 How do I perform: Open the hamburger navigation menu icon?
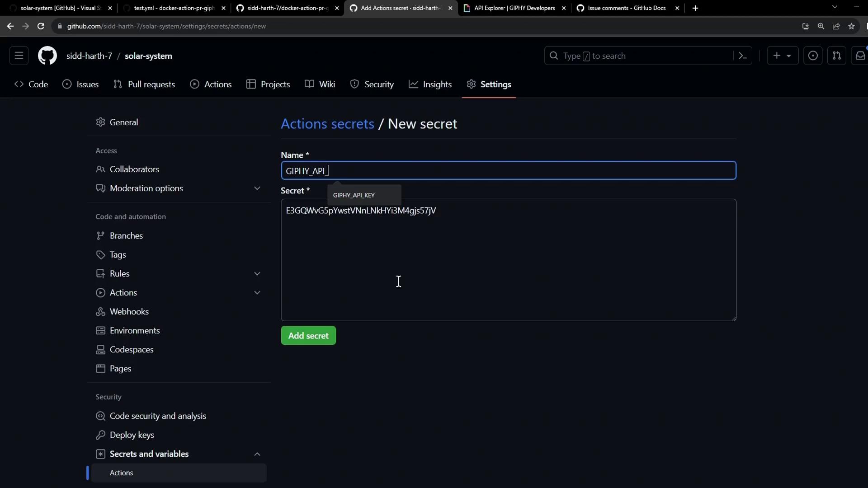pyautogui.click(x=19, y=56)
